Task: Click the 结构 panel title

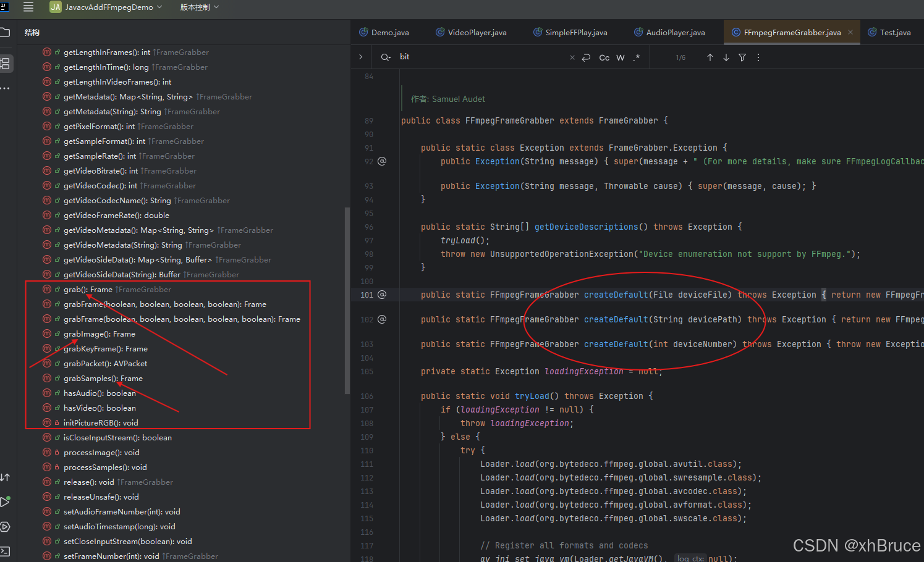Action: 32,32
